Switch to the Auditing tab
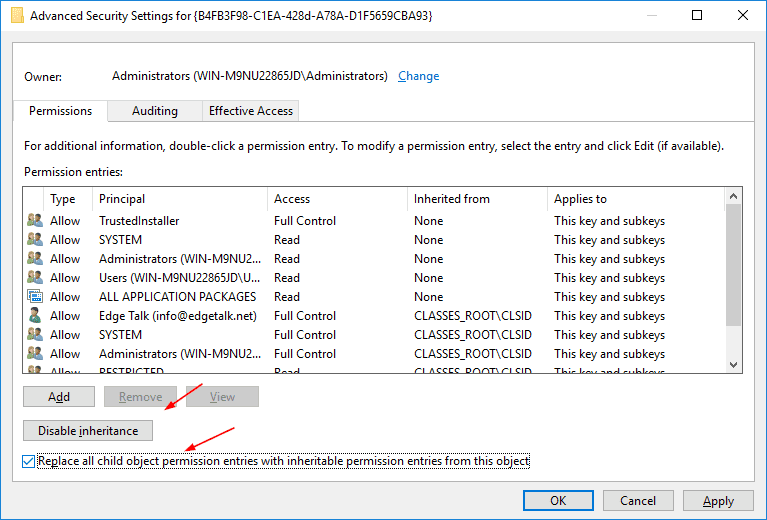Image resolution: width=767 pixels, height=520 pixels. (155, 111)
